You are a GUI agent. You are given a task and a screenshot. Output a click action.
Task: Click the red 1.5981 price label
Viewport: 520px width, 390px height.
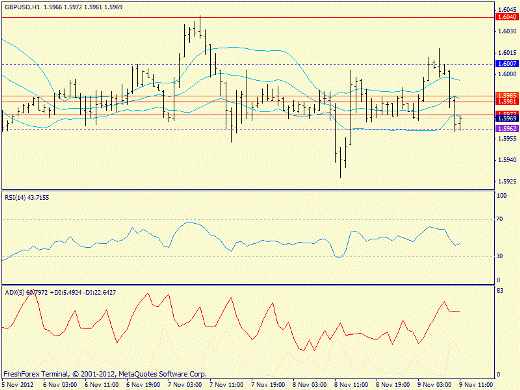tap(507, 101)
